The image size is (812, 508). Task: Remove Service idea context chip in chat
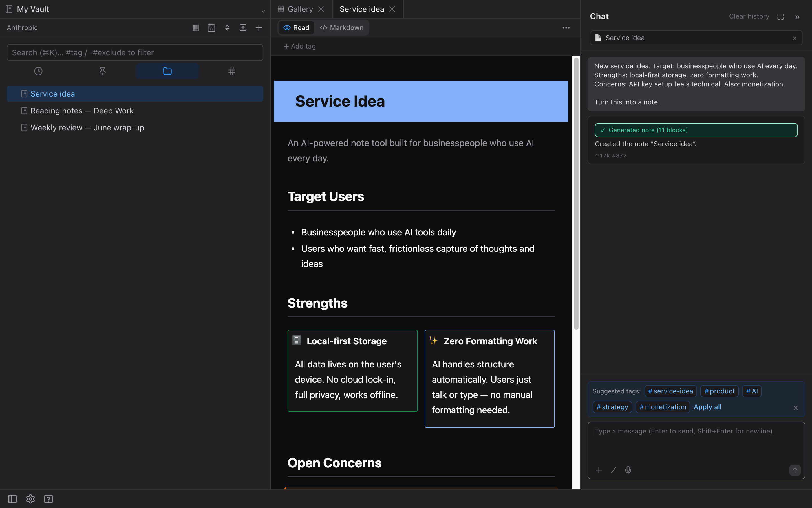pyautogui.click(x=795, y=38)
